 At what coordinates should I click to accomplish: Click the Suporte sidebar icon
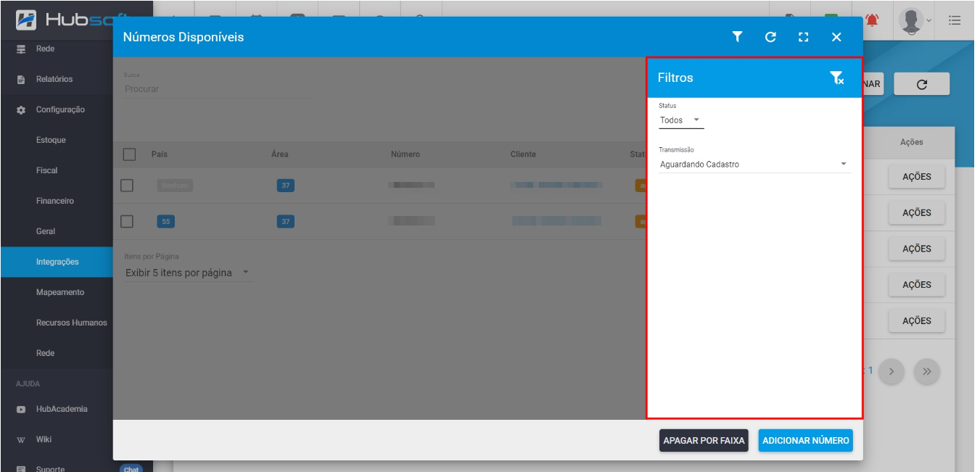point(21,469)
